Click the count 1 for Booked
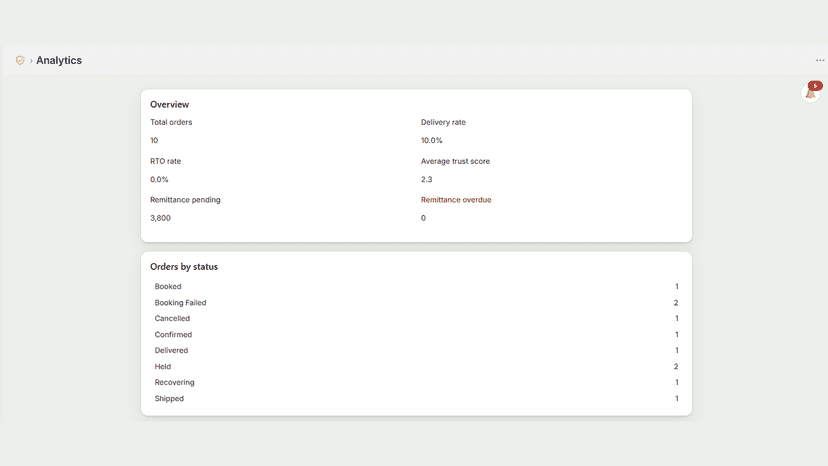Viewport: 828px width, 466px height. coord(676,286)
